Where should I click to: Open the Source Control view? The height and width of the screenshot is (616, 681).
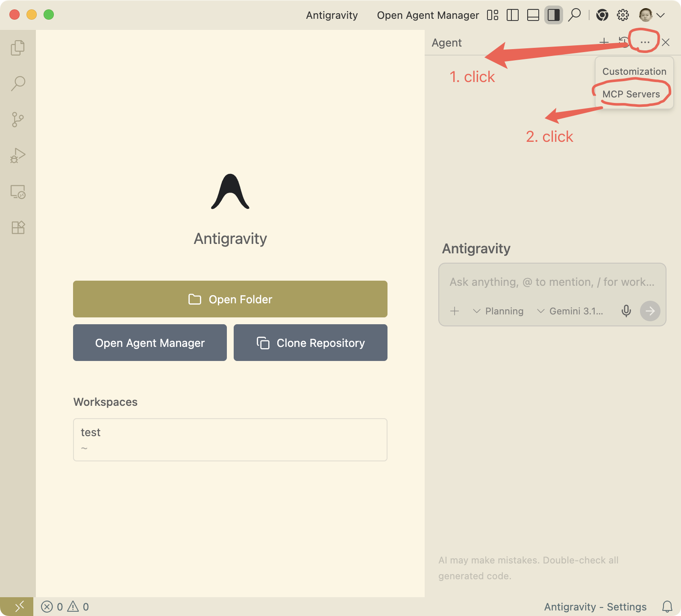pyautogui.click(x=18, y=119)
